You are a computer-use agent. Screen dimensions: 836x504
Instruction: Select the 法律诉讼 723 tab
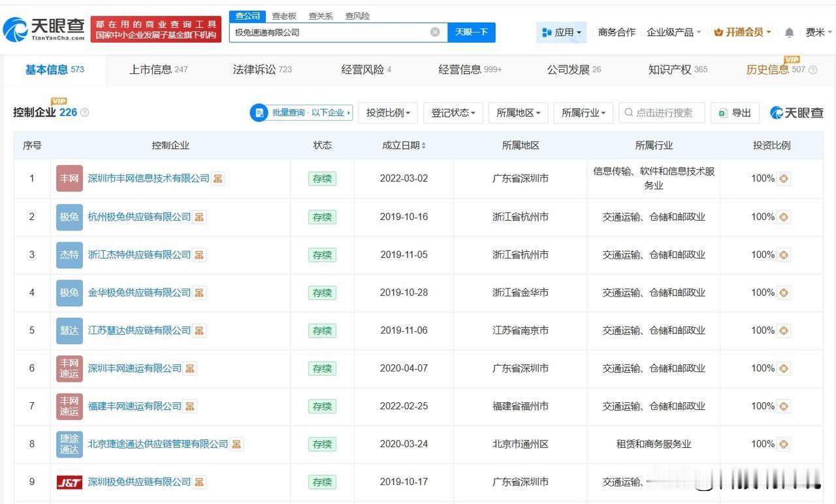(x=262, y=70)
